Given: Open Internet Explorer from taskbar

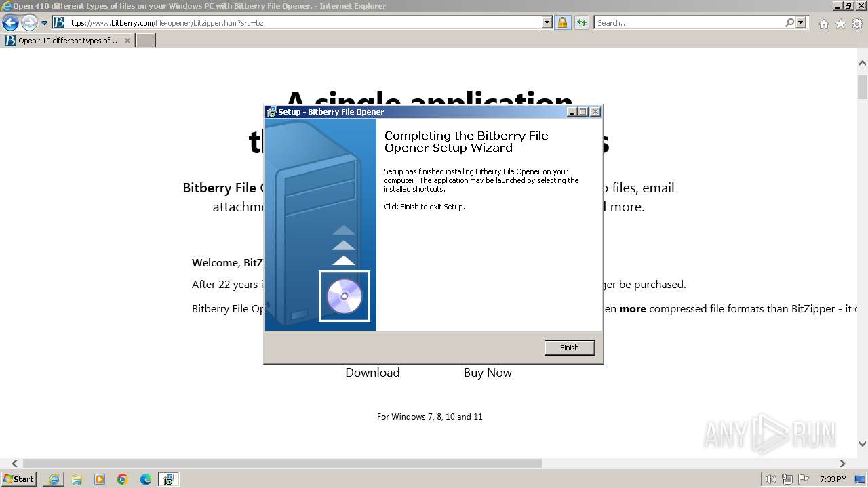Looking at the screenshot, I should click(54, 479).
